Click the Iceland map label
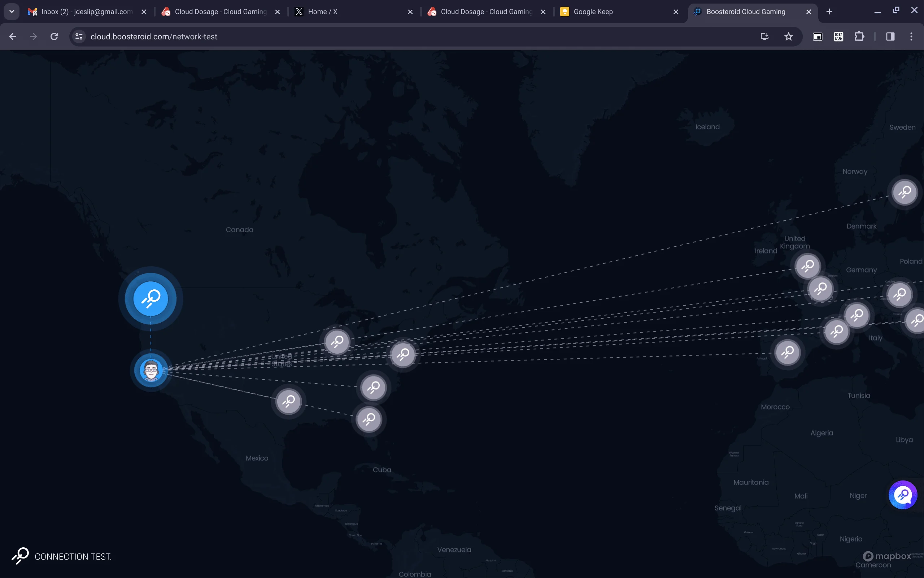924x578 pixels. pos(707,127)
